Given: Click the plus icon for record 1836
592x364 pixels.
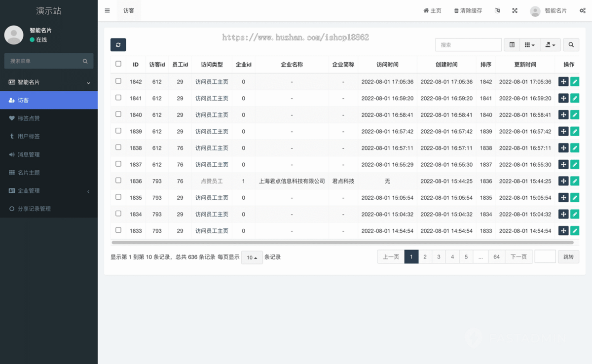Looking at the screenshot, I should (x=563, y=181).
